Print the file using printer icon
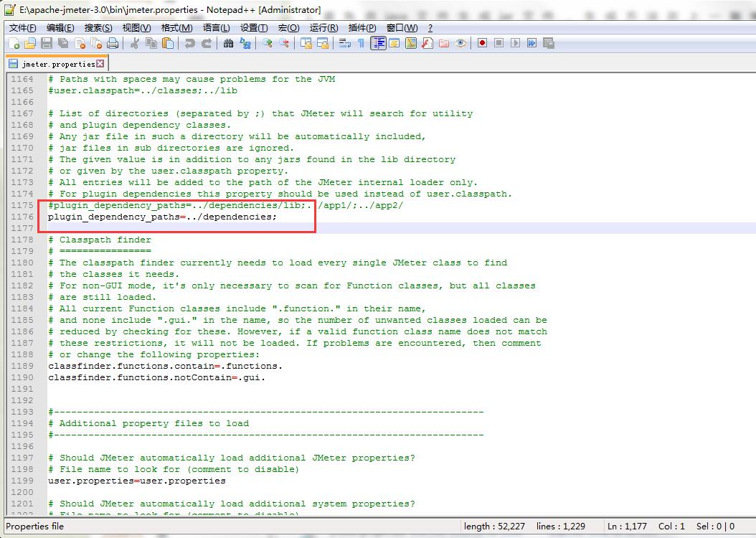Viewport: 756px width, 538px height. [x=113, y=43]
